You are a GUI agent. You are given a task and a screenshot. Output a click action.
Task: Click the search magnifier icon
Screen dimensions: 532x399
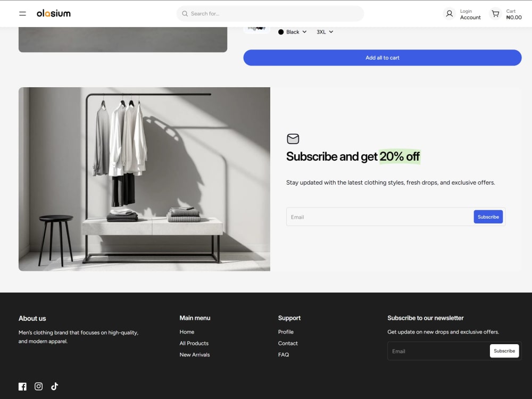185,14
